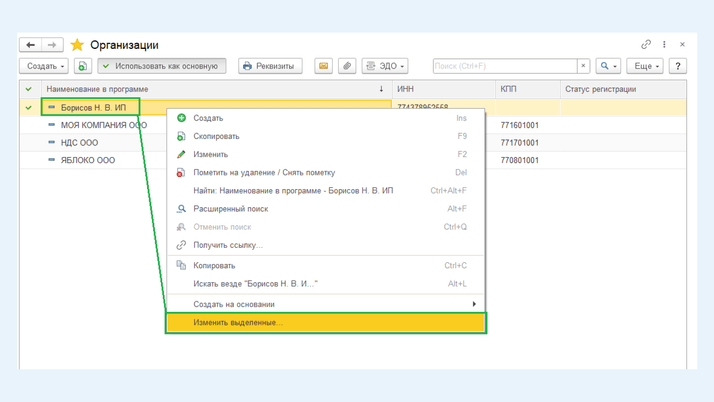Click the envelope icon in toolbar
Viewport: 714px width, 402px height.
[x=323, y=66]
